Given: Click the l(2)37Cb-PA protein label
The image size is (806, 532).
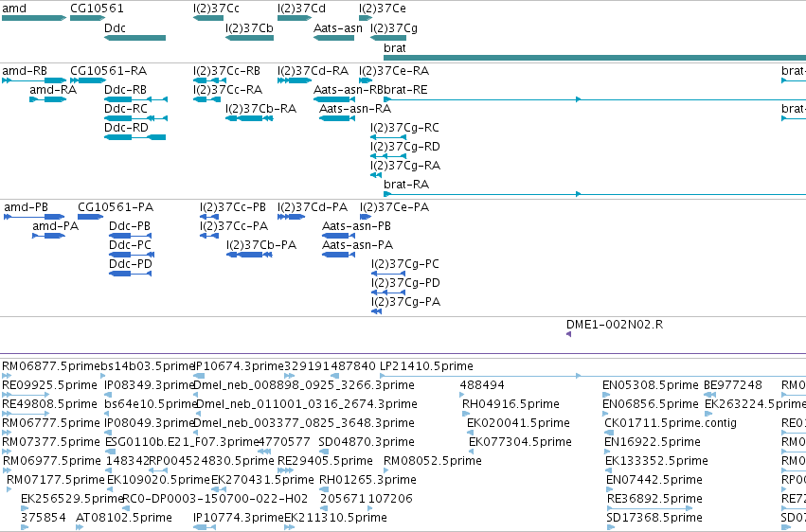Looking at the screenshot, I should (261, 245).
